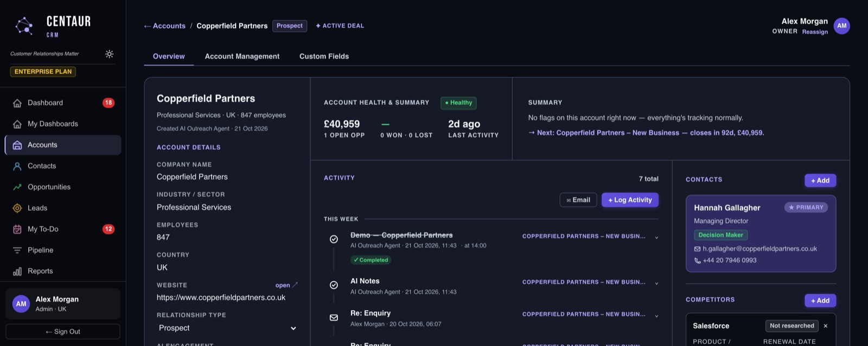Switch to Account Management tab
This screenshot has height=346, width=868.
(x=242, y=56)
